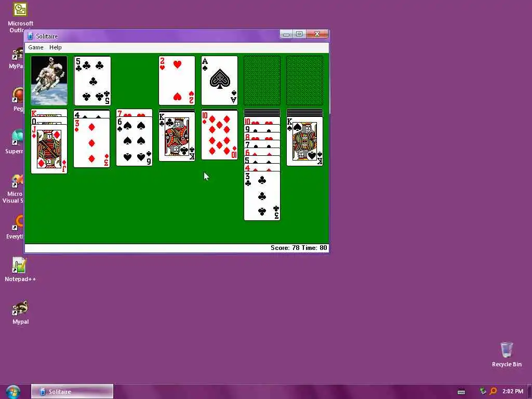Open the Help menu
532x399 pixels.
pyautogui.click(x=55, y=47)
